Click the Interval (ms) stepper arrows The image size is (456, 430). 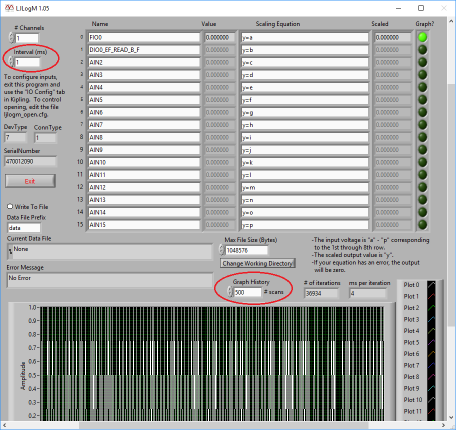12,62
